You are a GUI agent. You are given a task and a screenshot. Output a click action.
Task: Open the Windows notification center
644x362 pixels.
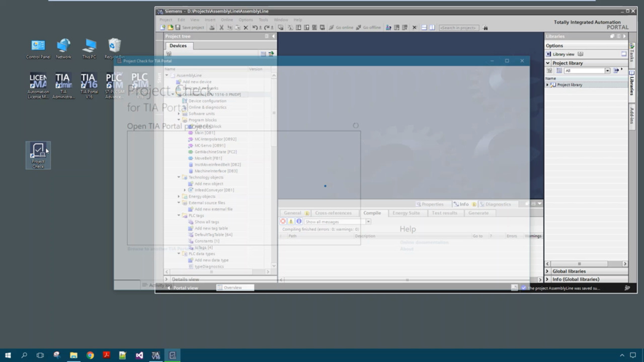point(633,355)
